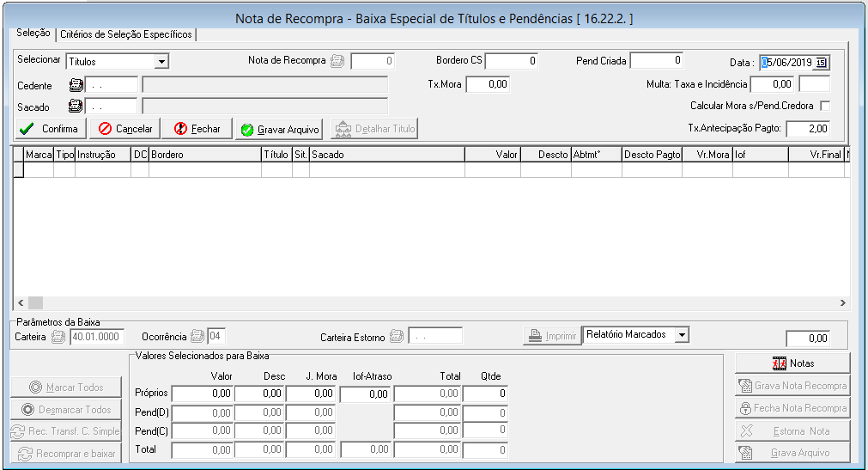Click the Cancelar button
The height and width of the screenshot is (470, 868).
(124, 129)
